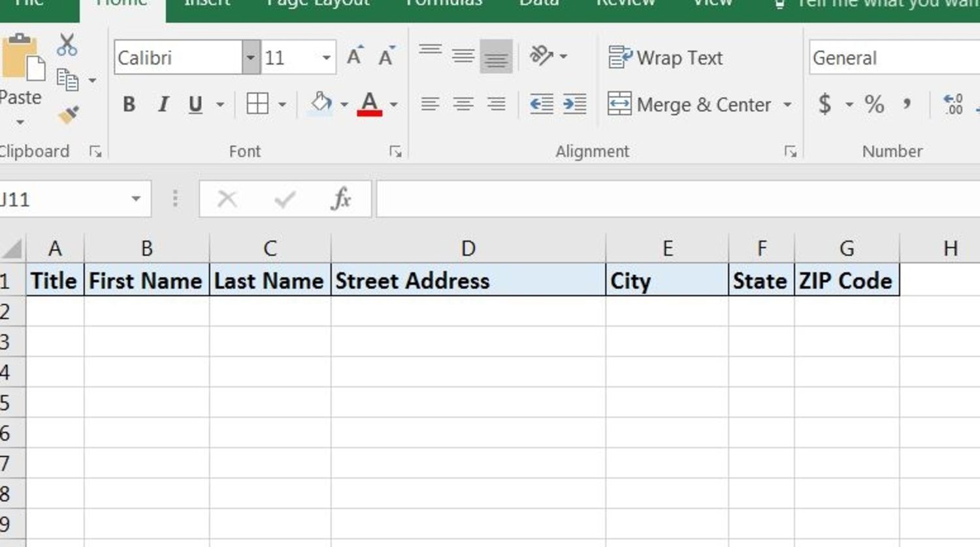
Task: Toggle Bold formatting
Action: 129,103
